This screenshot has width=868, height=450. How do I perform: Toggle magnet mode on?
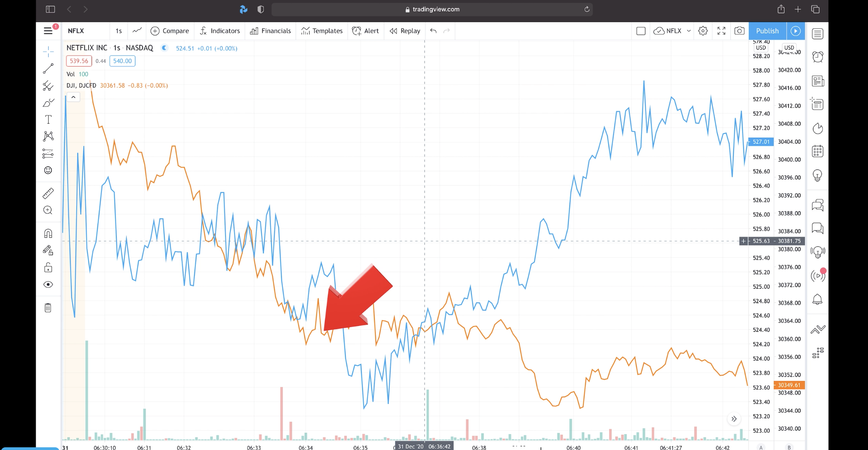pyautogui.click(x=48, y=233)
